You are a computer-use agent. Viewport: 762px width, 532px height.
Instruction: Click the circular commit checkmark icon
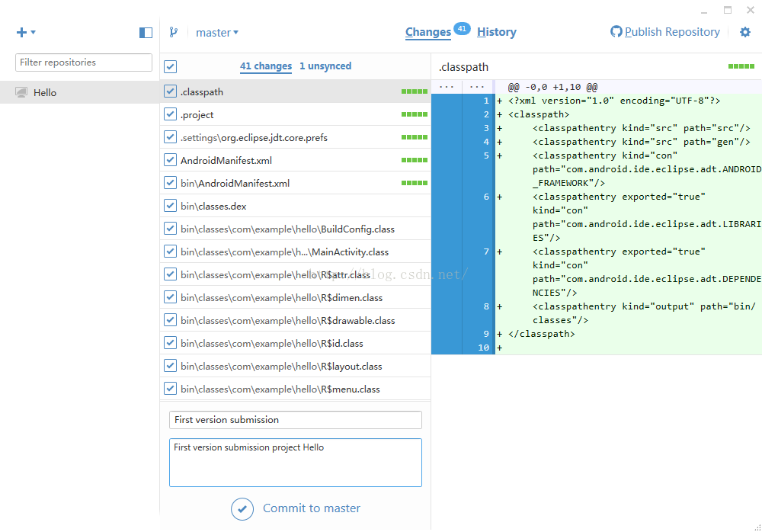click(x=242, y=509)
